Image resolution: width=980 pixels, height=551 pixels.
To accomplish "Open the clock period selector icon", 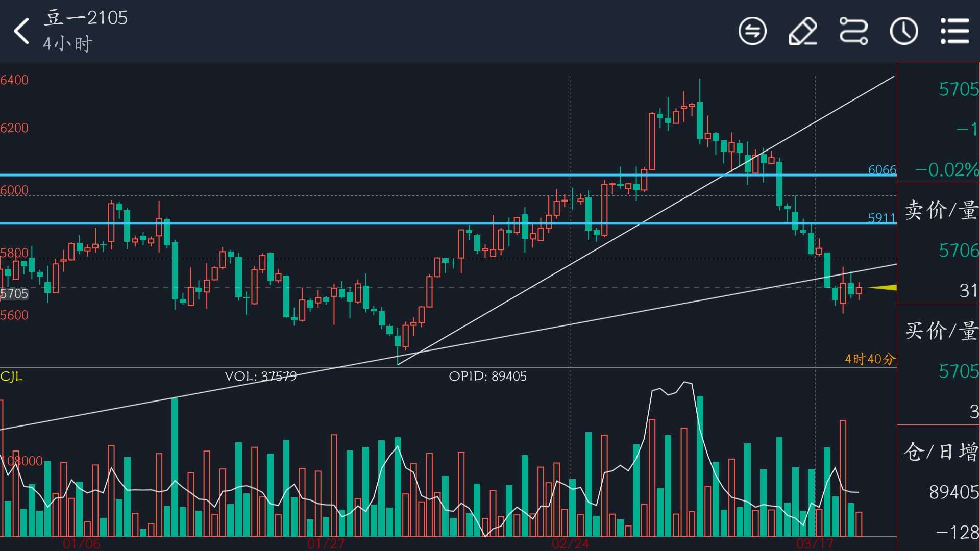I will coord(904,31).
